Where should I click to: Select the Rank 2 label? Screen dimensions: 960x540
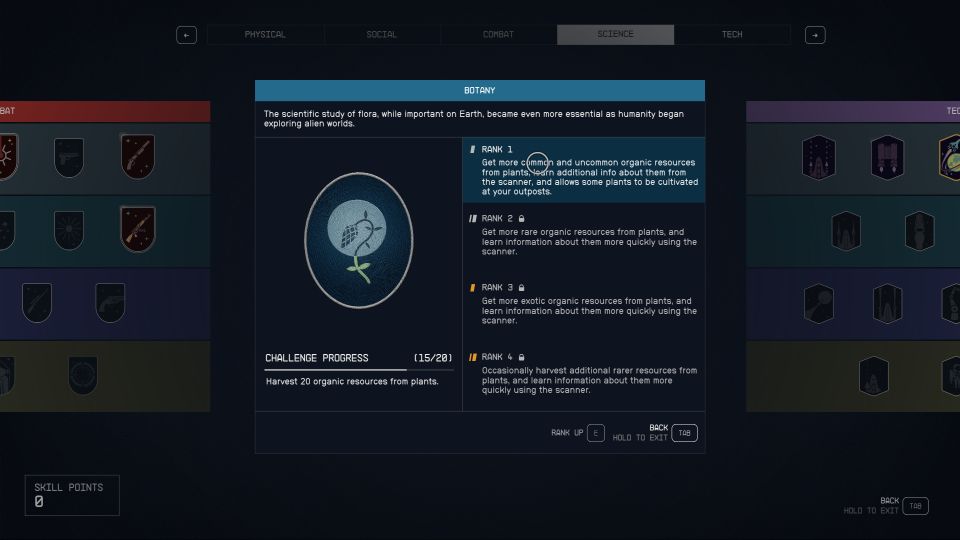(497, 219)
